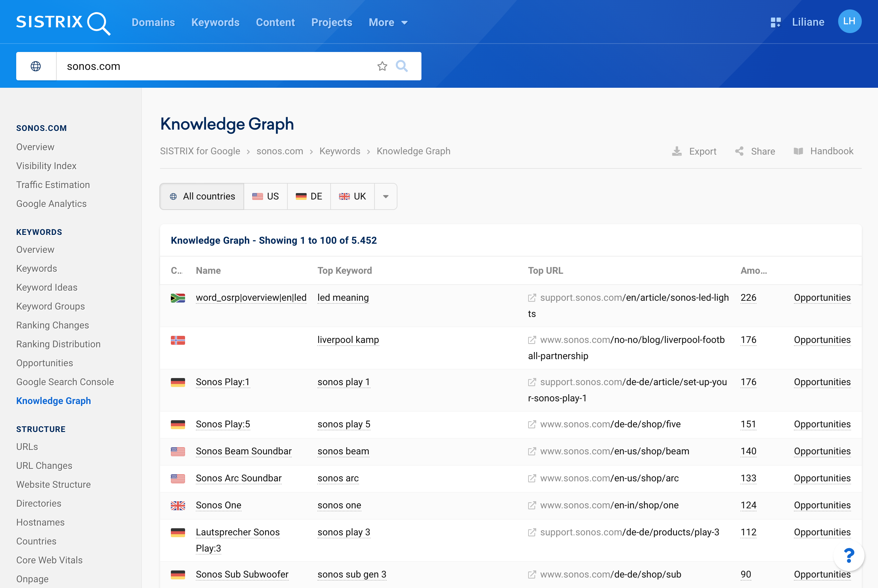Click the Share icon
The image size is (878, 588).
[x=739, y=151]
